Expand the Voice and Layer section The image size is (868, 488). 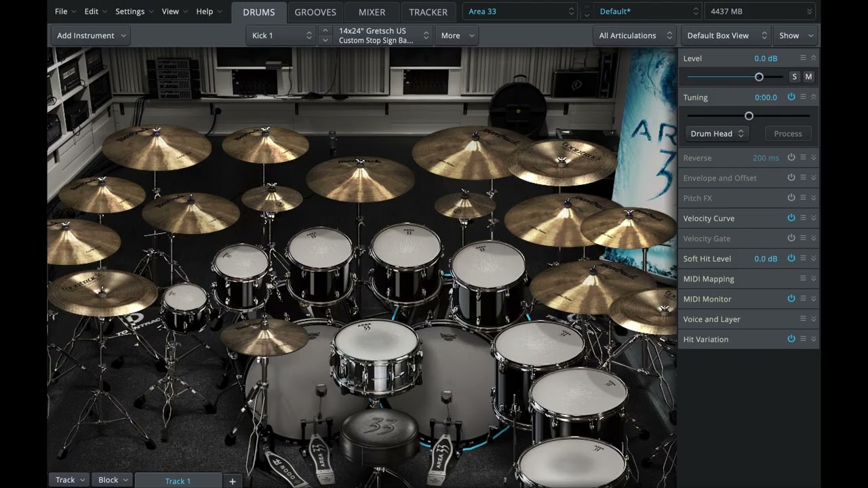[x=813, y=319]
